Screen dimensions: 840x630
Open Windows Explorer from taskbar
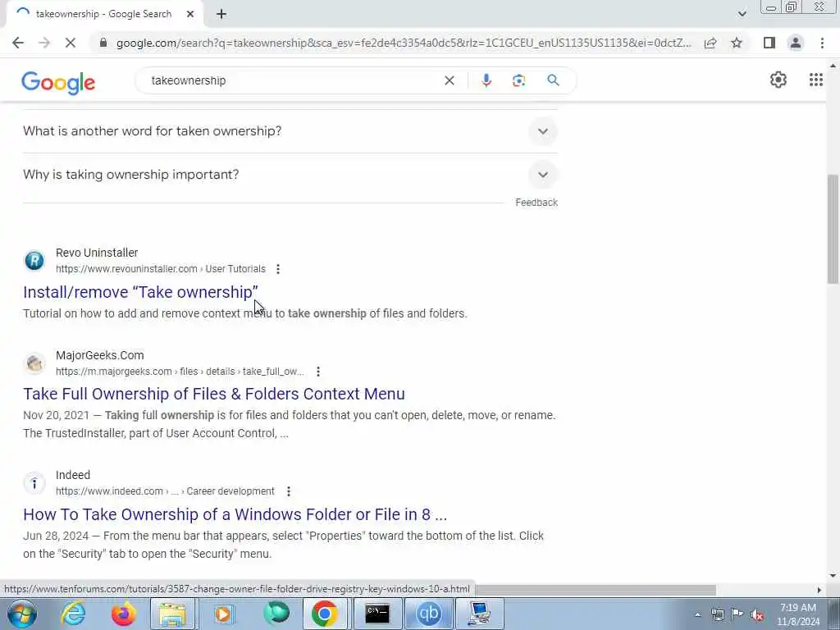click(x=172, y=614)
